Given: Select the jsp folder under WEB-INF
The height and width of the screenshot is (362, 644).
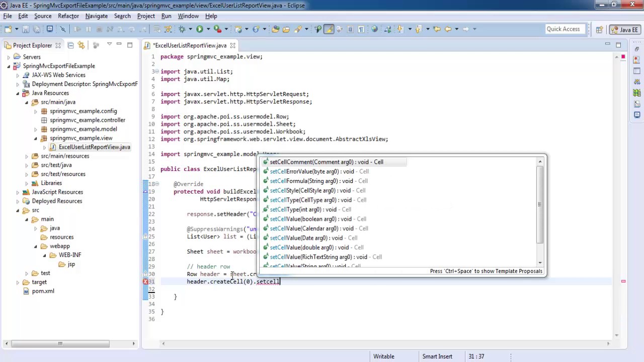Looking at the screenshot, I should pos(71,264).
